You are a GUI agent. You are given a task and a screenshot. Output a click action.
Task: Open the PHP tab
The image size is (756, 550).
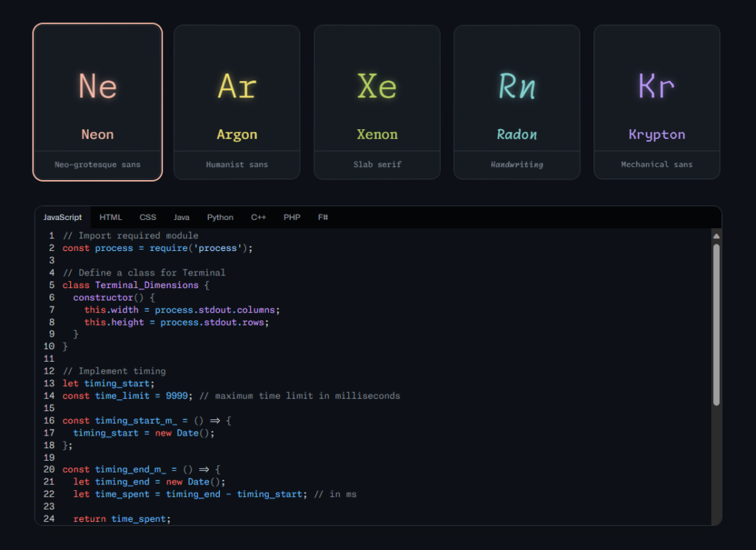click(292, 217)
